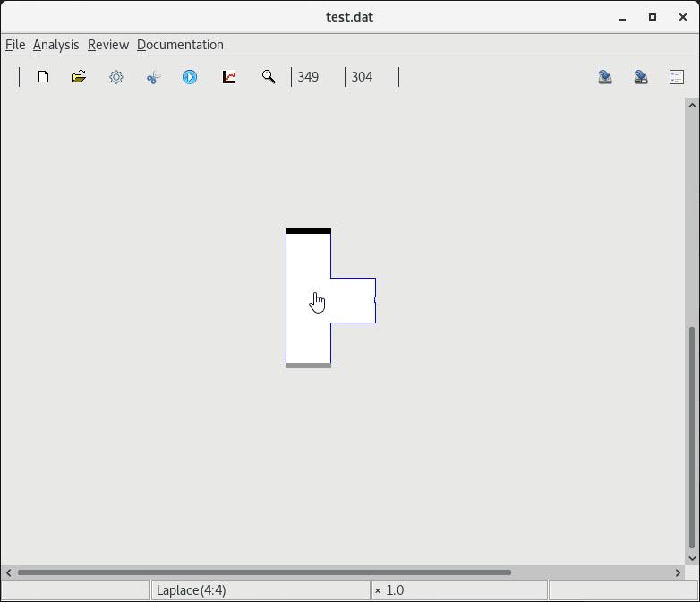Click the black top boundary bar
Viewport: 700px width, 602px height.
coord(308,231)
